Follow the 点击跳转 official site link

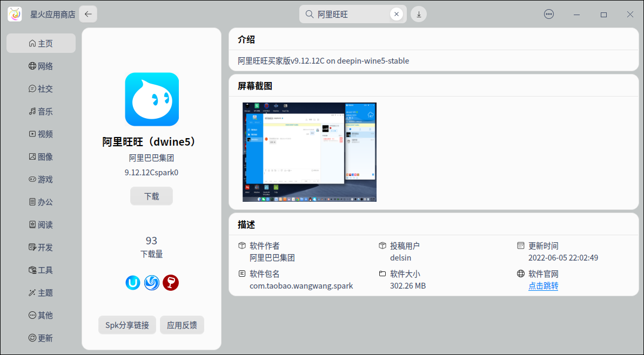(543, 286)
